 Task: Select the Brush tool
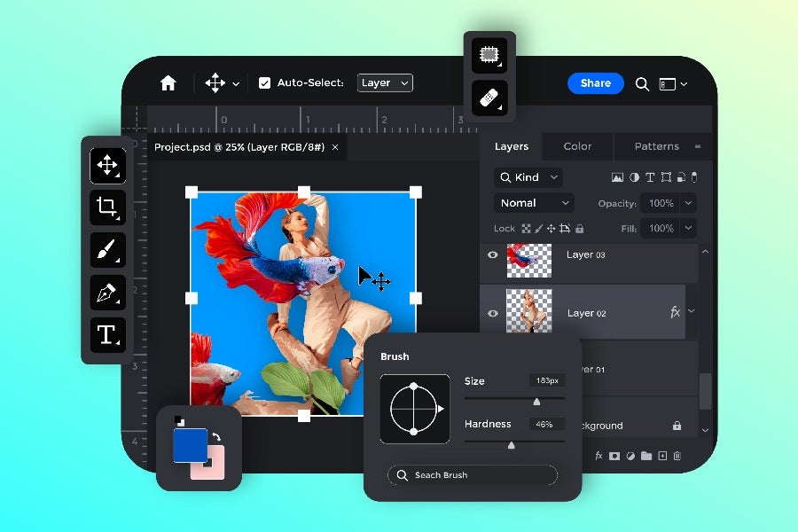click(x=106, y=250)
